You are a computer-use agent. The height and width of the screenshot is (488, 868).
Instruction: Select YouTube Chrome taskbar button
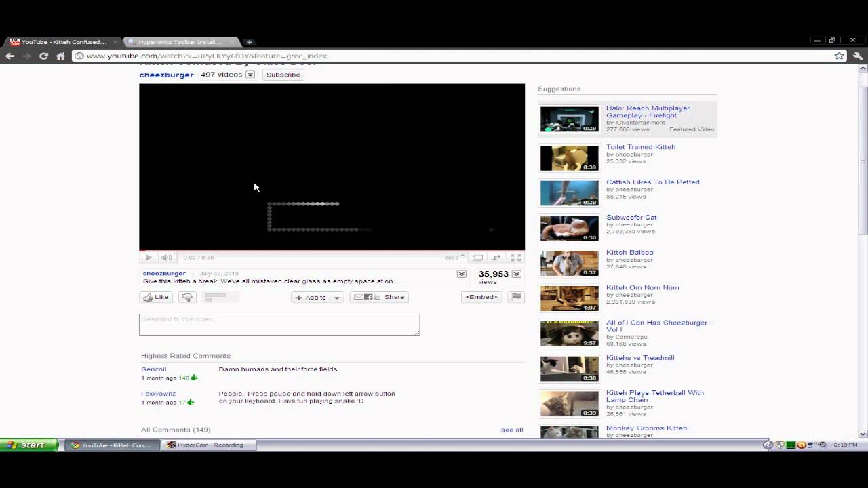tap(112, 445)
